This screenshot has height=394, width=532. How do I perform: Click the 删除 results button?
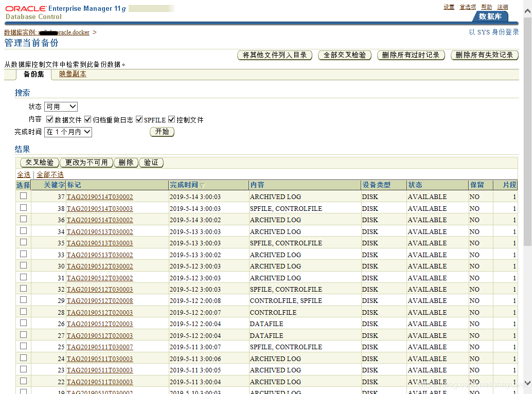point(126,163)
